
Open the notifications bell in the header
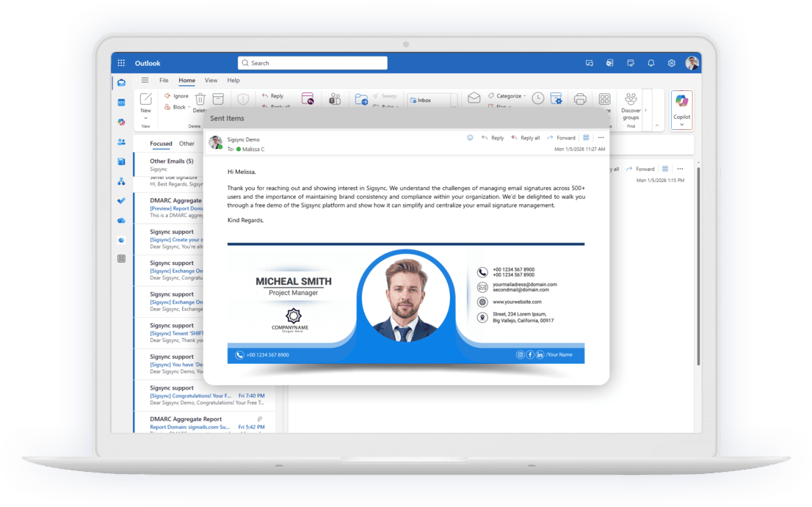tap(651, 63)
